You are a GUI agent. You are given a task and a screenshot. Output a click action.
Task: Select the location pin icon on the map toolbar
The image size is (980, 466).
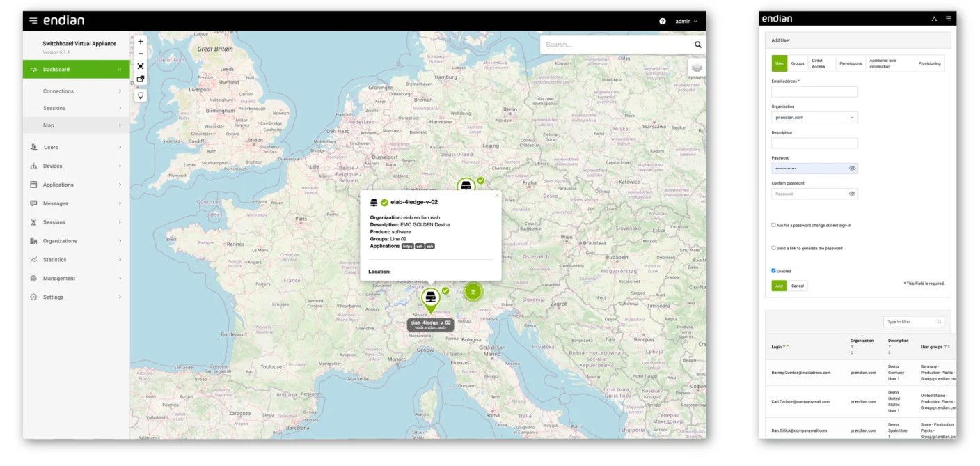(x=141, y=95)
